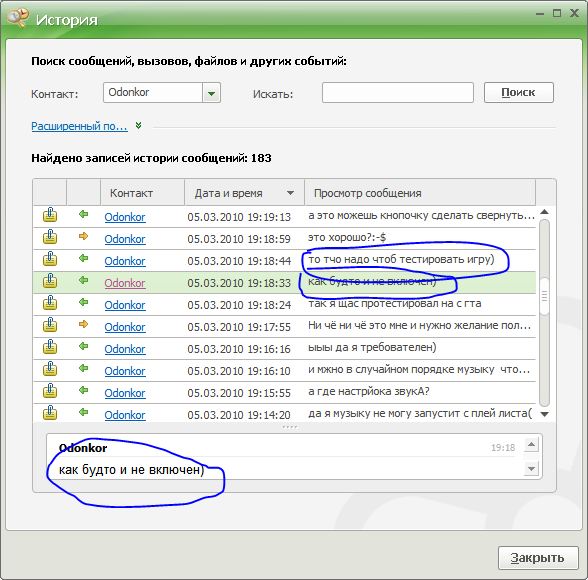
Task: Click the orange outgoing arrow at 19:18:59
Action: click(83, 236)
